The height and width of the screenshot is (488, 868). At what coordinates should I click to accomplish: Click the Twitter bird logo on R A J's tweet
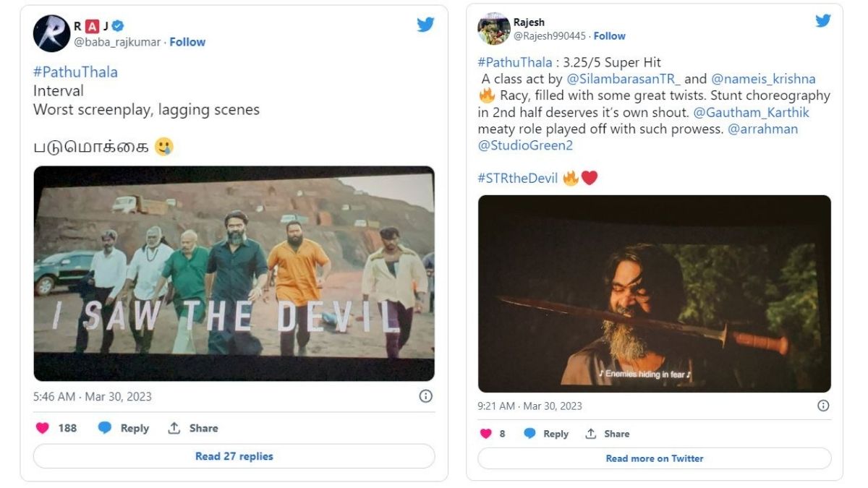[425, 25]
